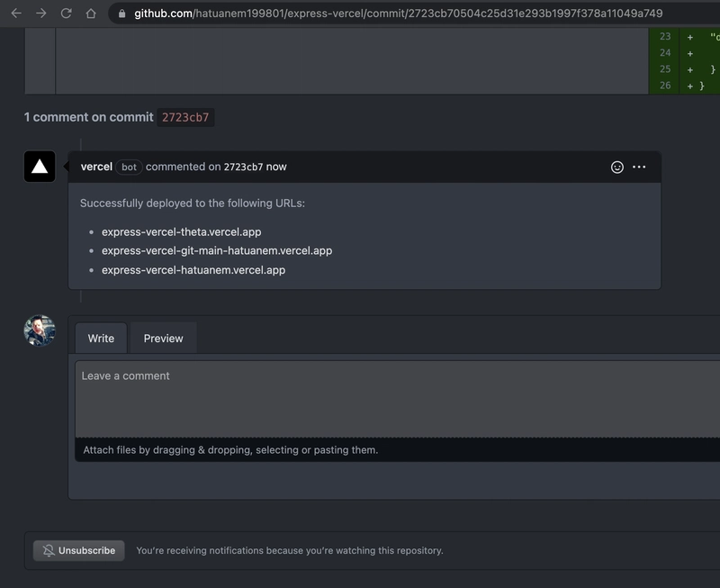This screenshot has width=720, height=588.
Task: Select diff line number 23
Action: 665,36
